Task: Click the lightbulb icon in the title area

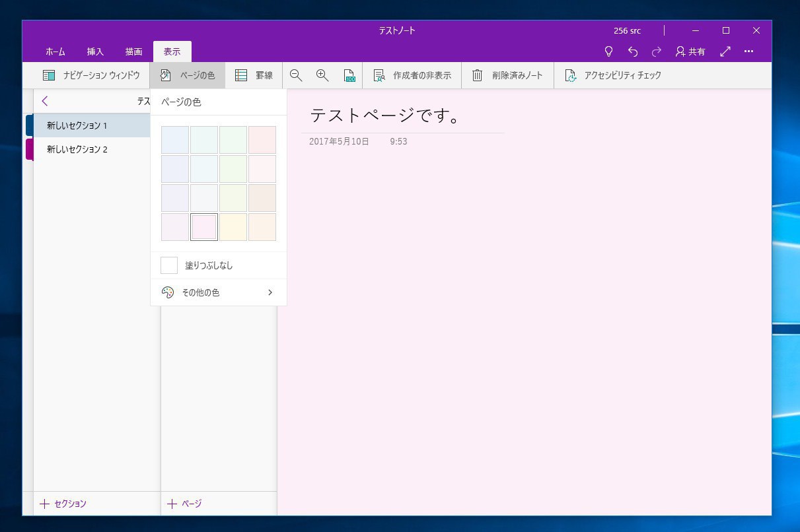Action: pyautogui.click(x=609, y=51)
